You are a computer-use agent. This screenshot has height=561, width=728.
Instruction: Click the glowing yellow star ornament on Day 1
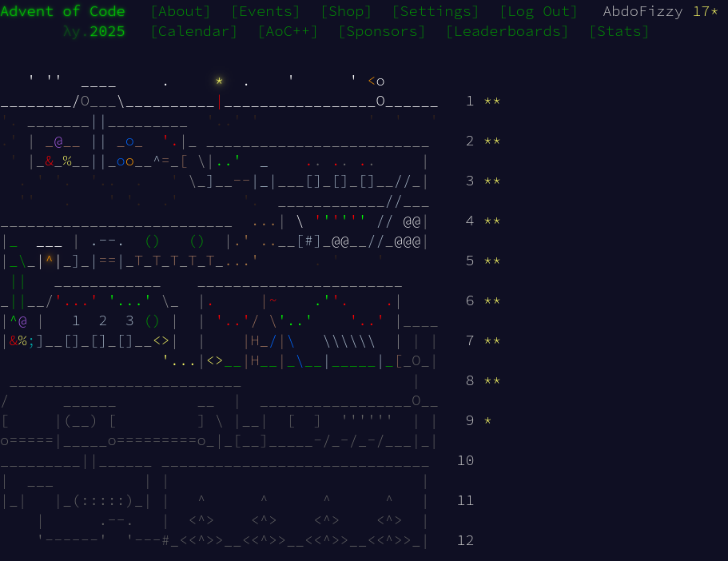coord(218,81)
